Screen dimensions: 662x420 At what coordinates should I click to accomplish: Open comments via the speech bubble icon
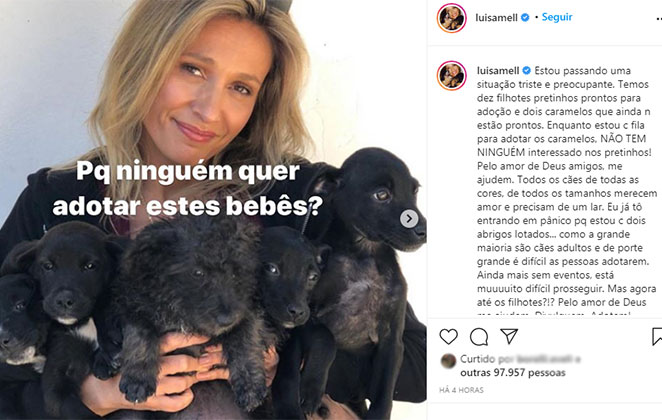click(x=479, y=337)
